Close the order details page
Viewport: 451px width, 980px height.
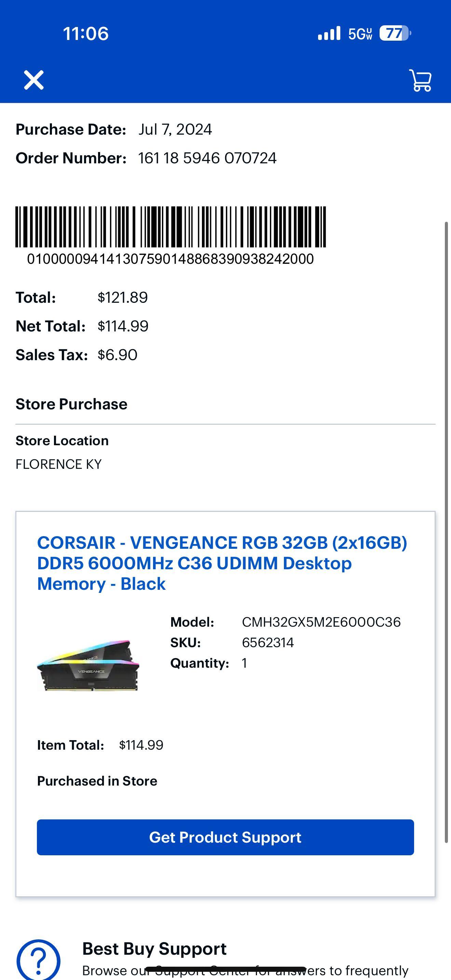click(x=34, y=80)
